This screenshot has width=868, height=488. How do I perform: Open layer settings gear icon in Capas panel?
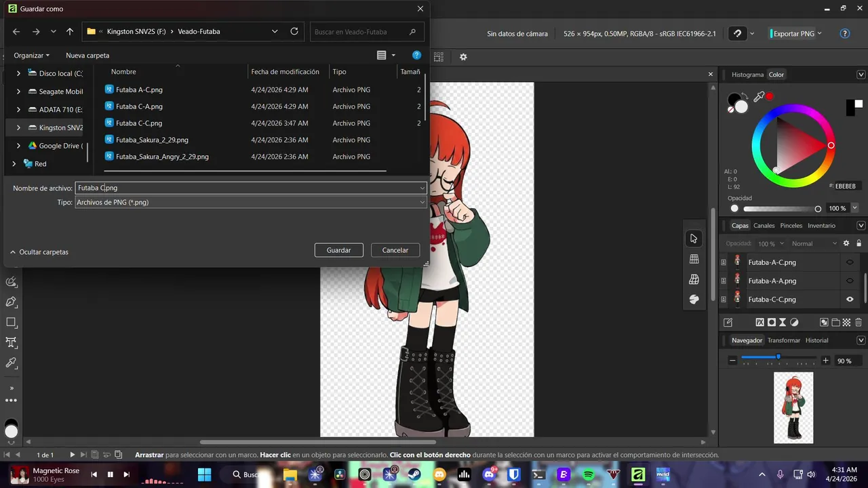(x=846, y=243)
